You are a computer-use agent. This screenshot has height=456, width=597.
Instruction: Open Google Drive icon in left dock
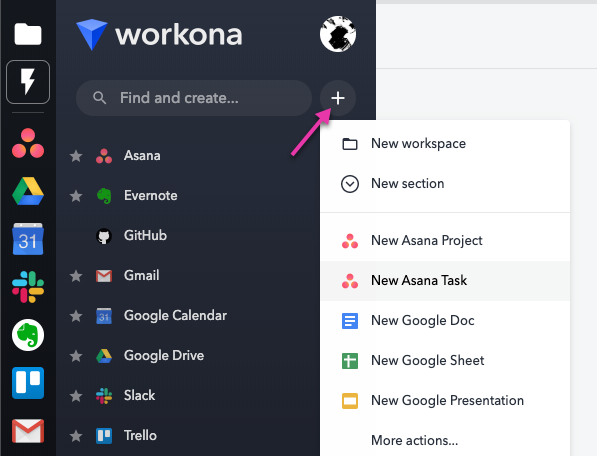tap(28, 191)
